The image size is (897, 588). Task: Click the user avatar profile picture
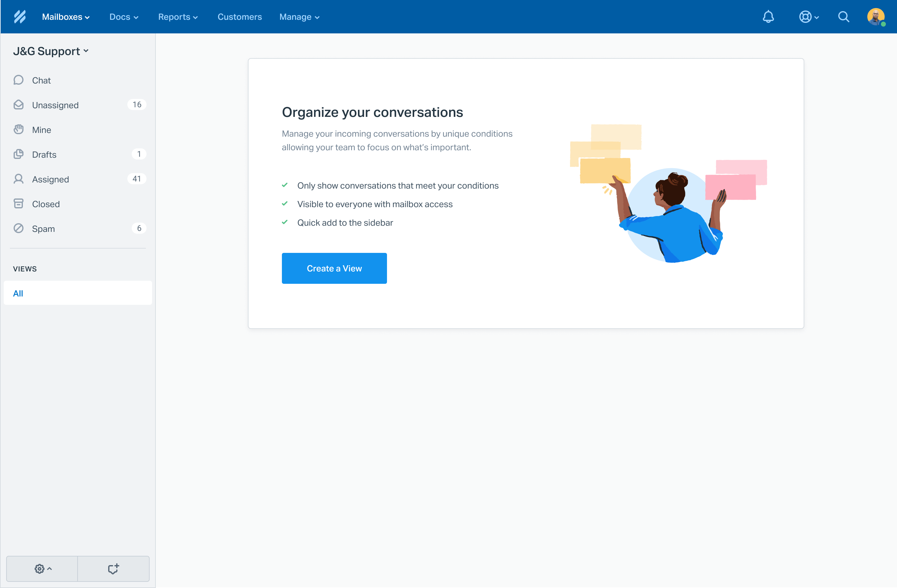coord(875,17)
